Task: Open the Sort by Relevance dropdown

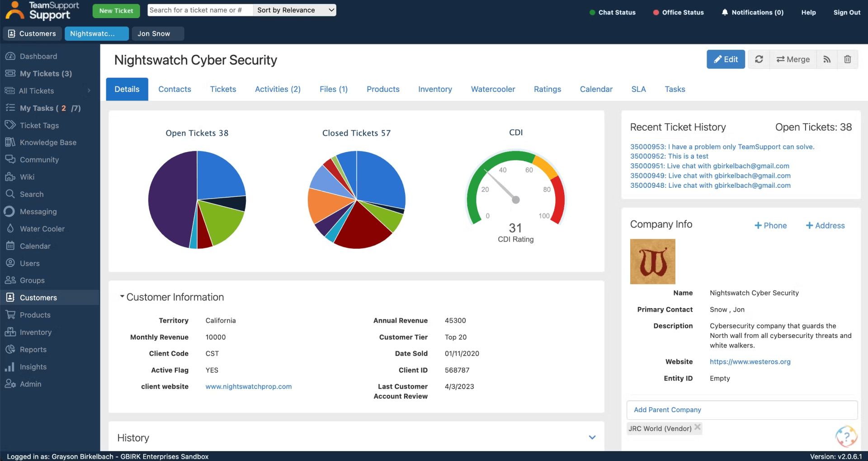Action: (x=295, y=10)
